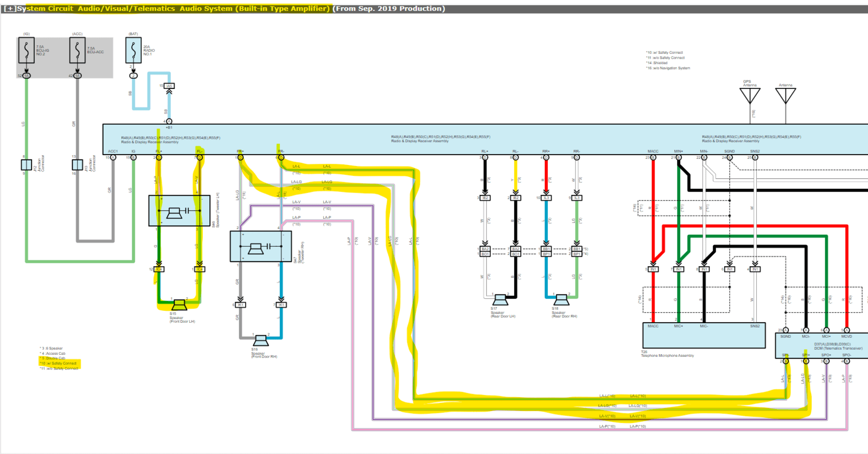
Task: Click the FR+ terminal pin circle
Action: 240,157
